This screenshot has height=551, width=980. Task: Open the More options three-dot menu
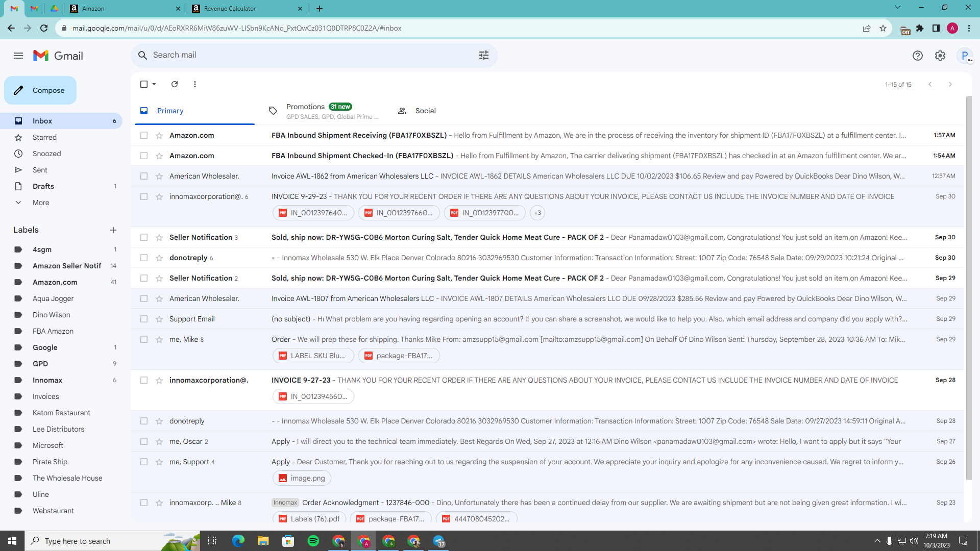(x=195, y=84)
